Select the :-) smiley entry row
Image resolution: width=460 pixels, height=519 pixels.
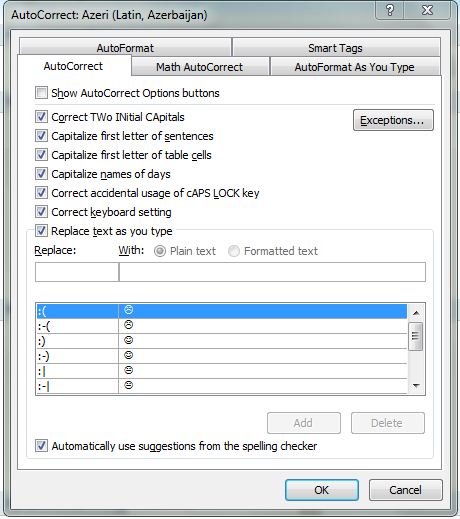[x=221, y=356]
